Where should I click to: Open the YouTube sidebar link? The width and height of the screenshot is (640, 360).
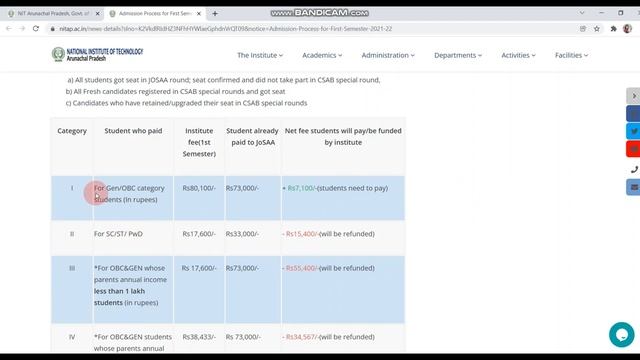pos(633,149)
